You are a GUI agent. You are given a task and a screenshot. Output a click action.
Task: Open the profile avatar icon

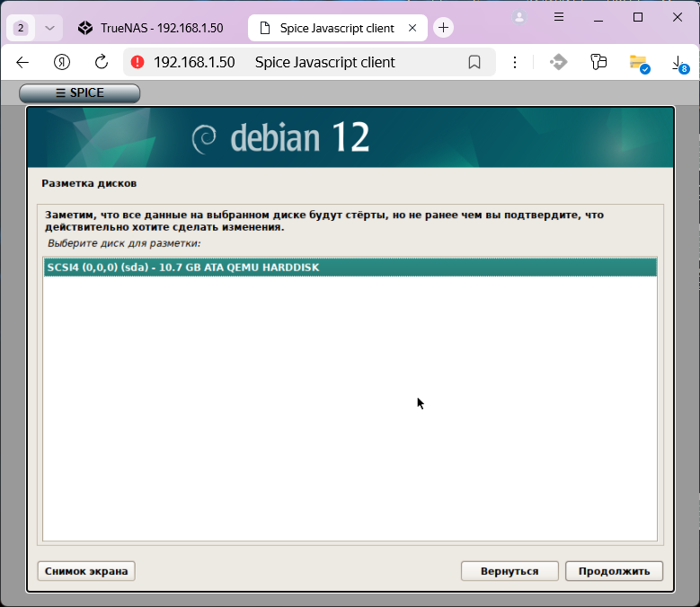click(519, 17)
